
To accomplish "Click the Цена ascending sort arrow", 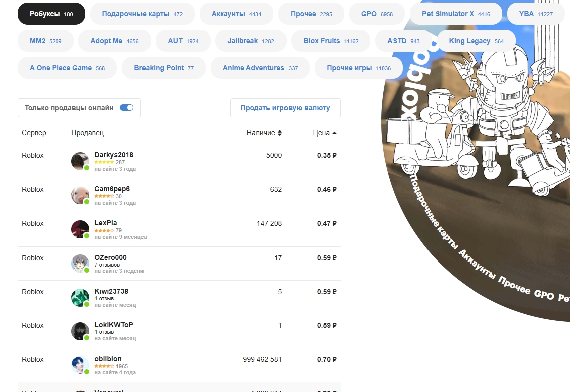I will 335,133.
